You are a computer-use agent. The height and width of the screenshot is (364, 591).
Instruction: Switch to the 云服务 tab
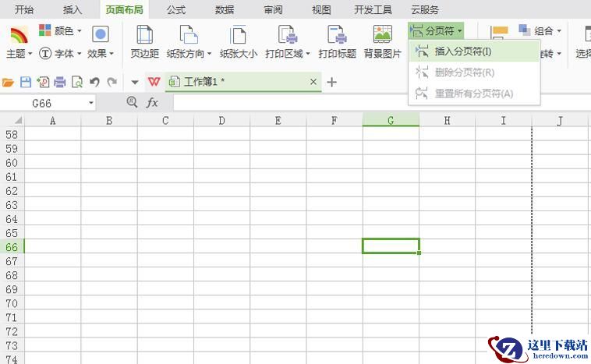(425, 9)
